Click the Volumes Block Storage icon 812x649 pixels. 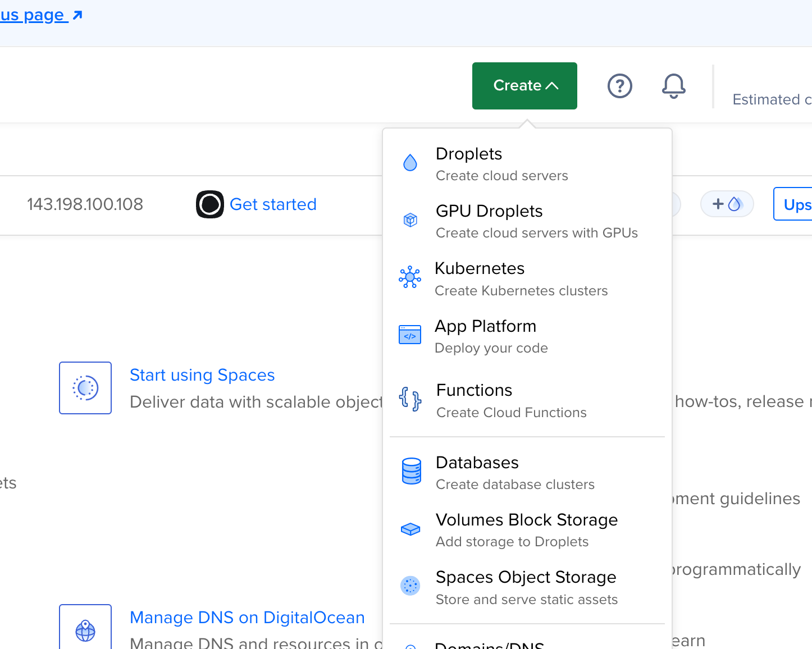410,529
